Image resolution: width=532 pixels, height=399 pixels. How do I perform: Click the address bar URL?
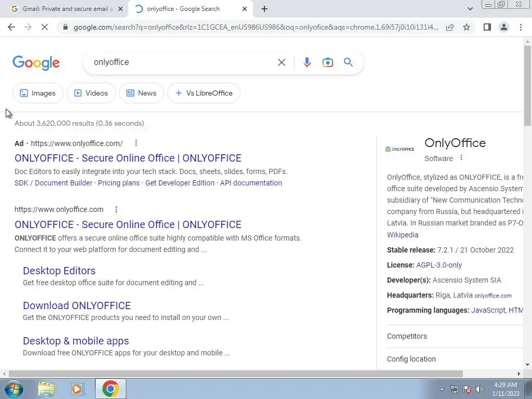click(x=256, y=27)
